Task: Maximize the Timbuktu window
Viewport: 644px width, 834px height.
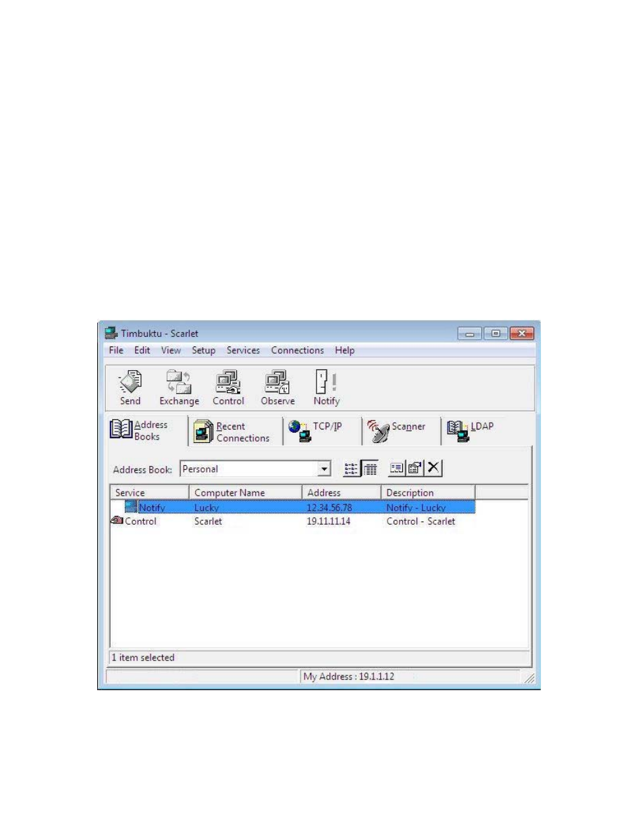Action: pyautogui.click(x=495, y=334)
